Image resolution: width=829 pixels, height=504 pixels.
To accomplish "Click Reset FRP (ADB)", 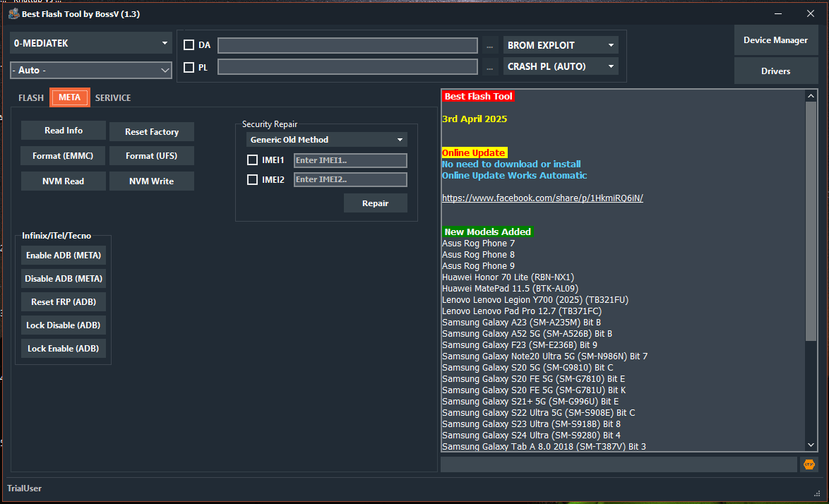I will pos(64,301).
